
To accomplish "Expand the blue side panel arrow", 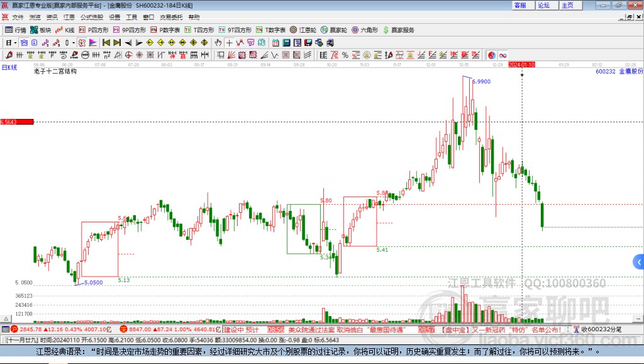I will coord(639,262).
